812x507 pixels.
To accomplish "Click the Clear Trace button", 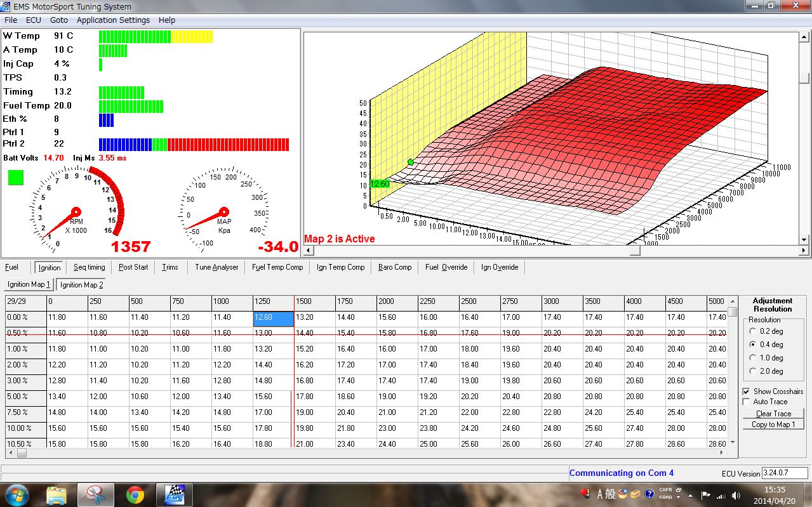I will pyautogui.click(x=773, y=413).
